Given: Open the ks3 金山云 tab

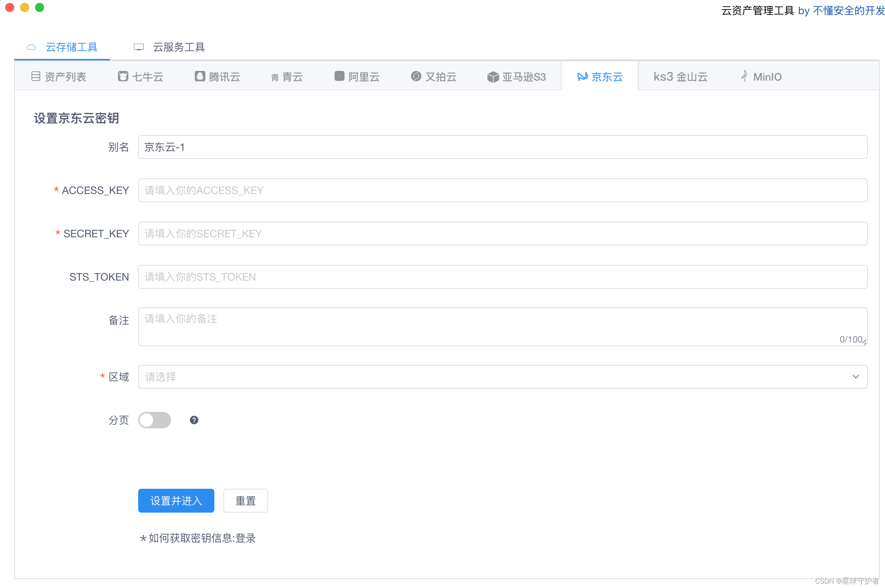Looking at the screenshot, I should click(x=680, y=77).
